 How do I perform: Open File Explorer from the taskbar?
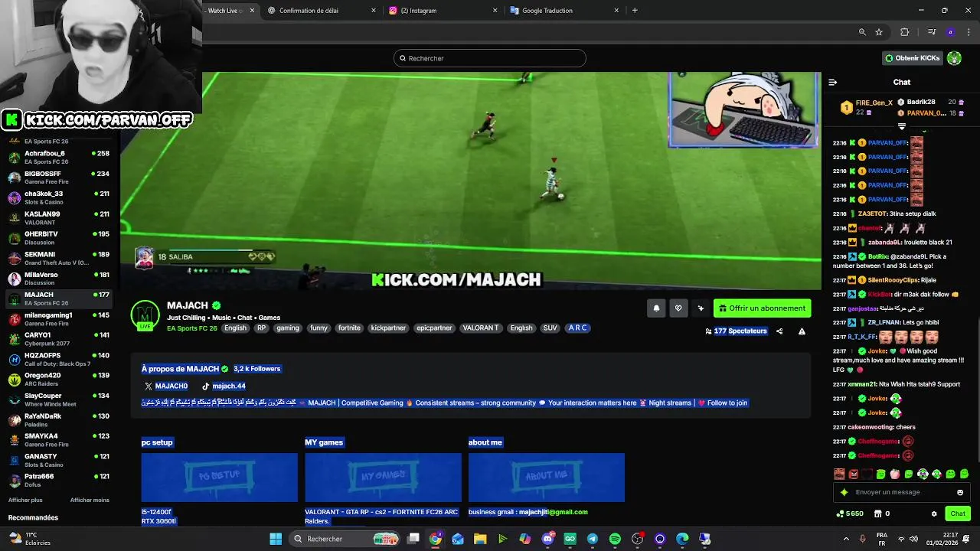[480, 539]
